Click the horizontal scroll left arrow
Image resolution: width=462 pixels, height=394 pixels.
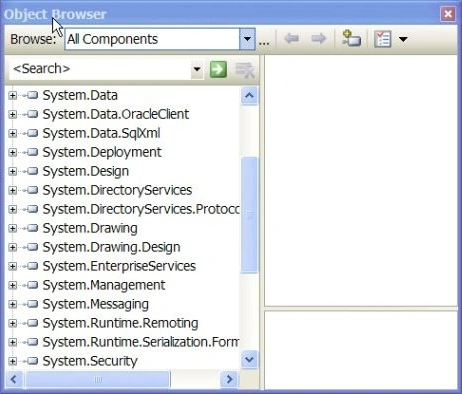point(14,379)
